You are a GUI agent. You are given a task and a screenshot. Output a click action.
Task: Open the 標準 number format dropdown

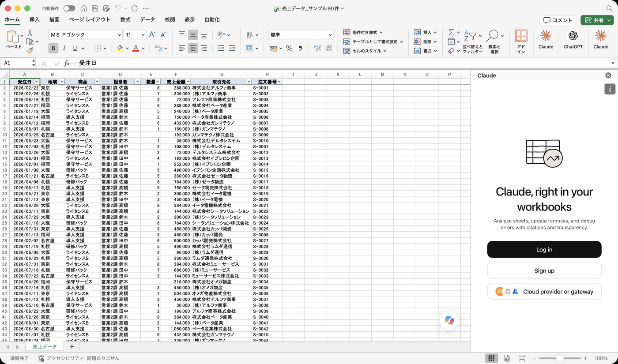point(330,35)
